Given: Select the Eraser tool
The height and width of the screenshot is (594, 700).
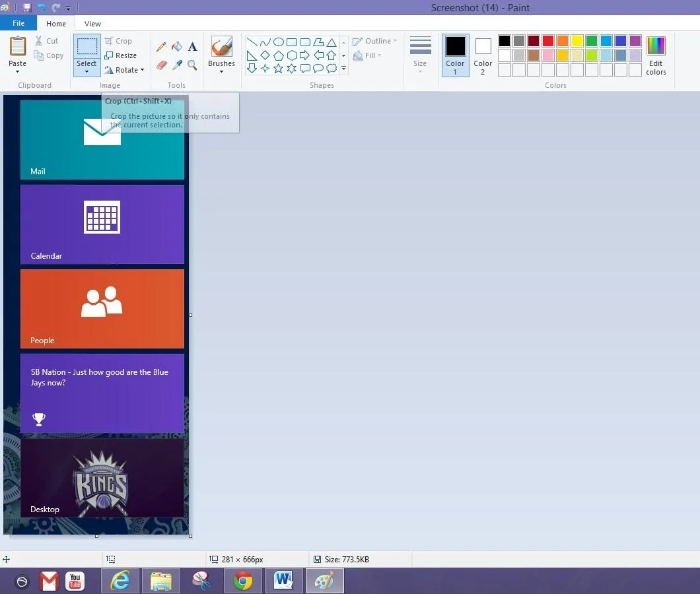Looking at the screenshot, I should [x=161, y=65].
